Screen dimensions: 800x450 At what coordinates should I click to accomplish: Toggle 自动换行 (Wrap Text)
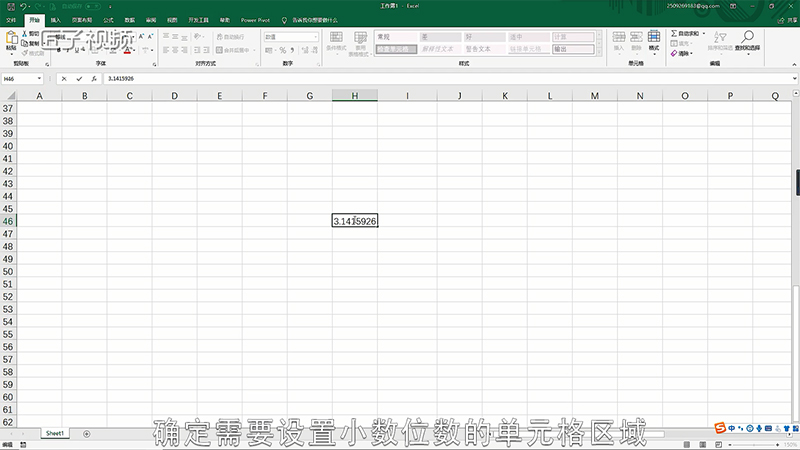tap(231, 37)
